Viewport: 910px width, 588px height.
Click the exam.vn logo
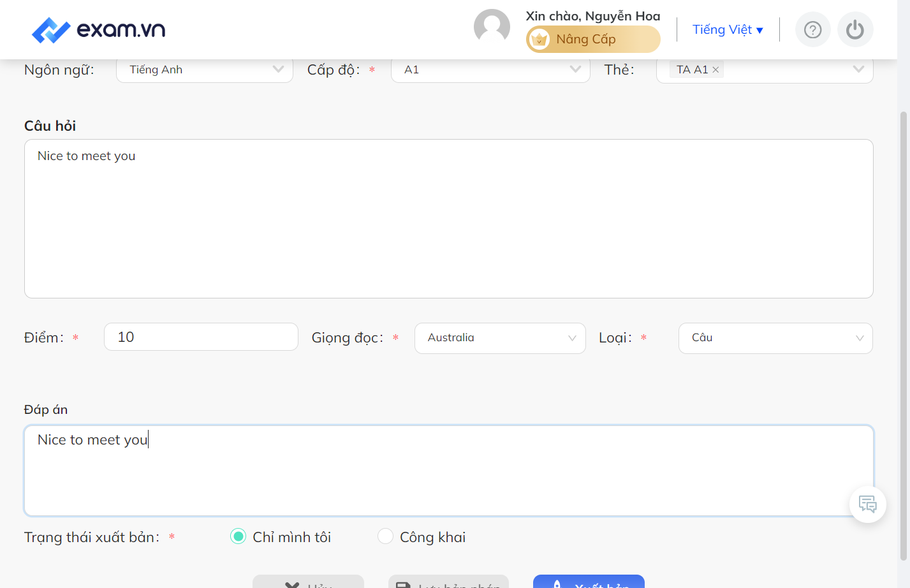tap(98, 30)
